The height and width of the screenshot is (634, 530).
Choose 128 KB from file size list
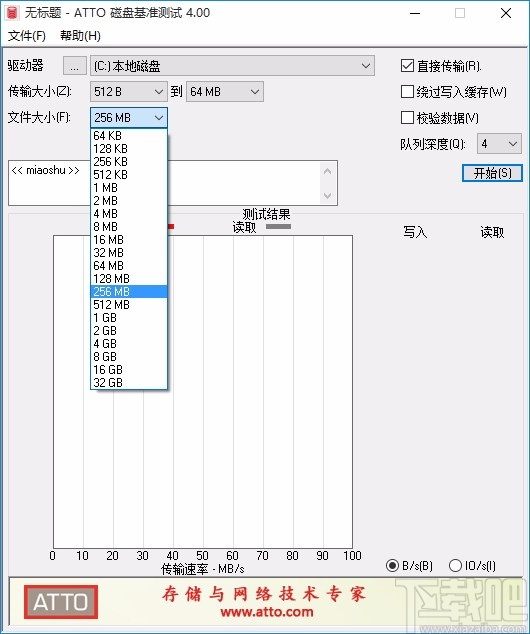(129, 149)
